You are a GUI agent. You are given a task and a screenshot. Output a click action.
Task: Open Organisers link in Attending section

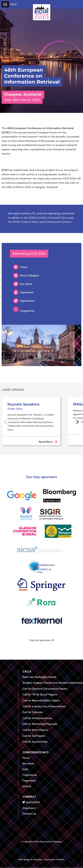pos(27,292)
